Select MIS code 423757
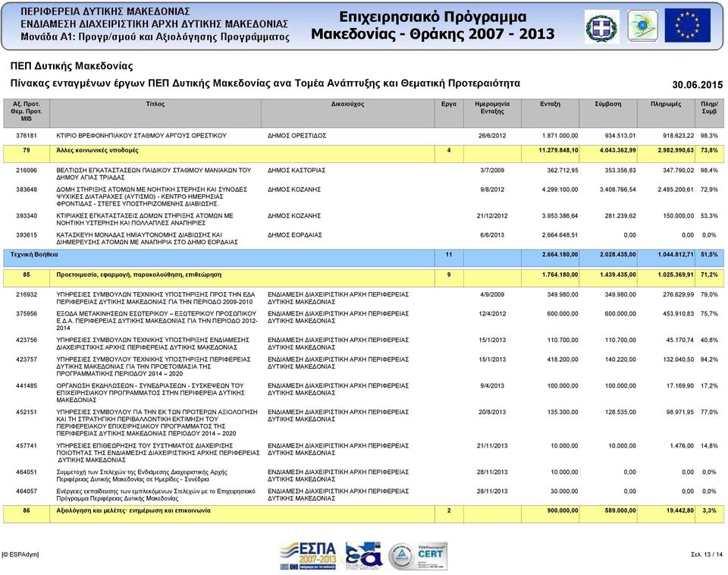This screenshot has width=728, height=575. tap(27, 360)
